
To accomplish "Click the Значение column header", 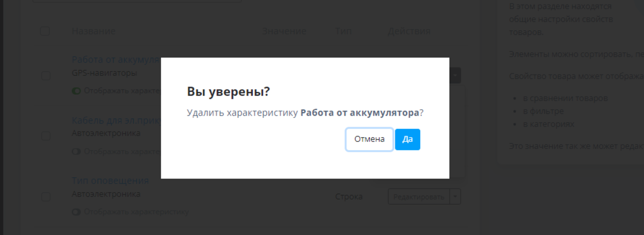I will (284, 31).
